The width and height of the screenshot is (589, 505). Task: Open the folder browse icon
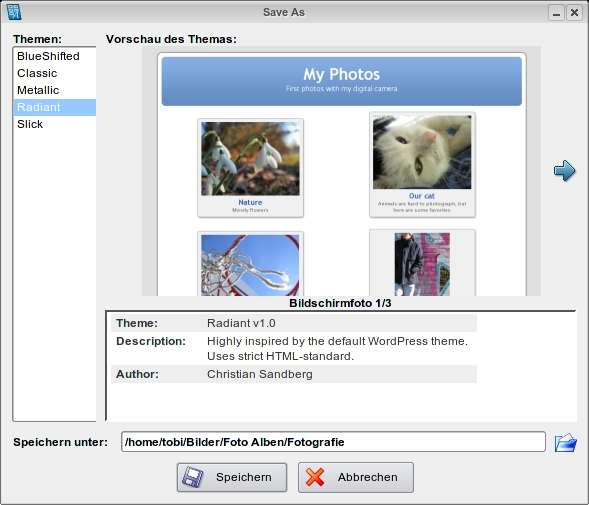[566, 442]
